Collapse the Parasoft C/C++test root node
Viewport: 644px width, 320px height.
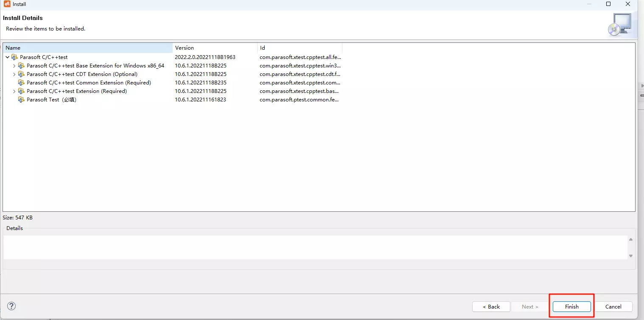coord(8,57)
